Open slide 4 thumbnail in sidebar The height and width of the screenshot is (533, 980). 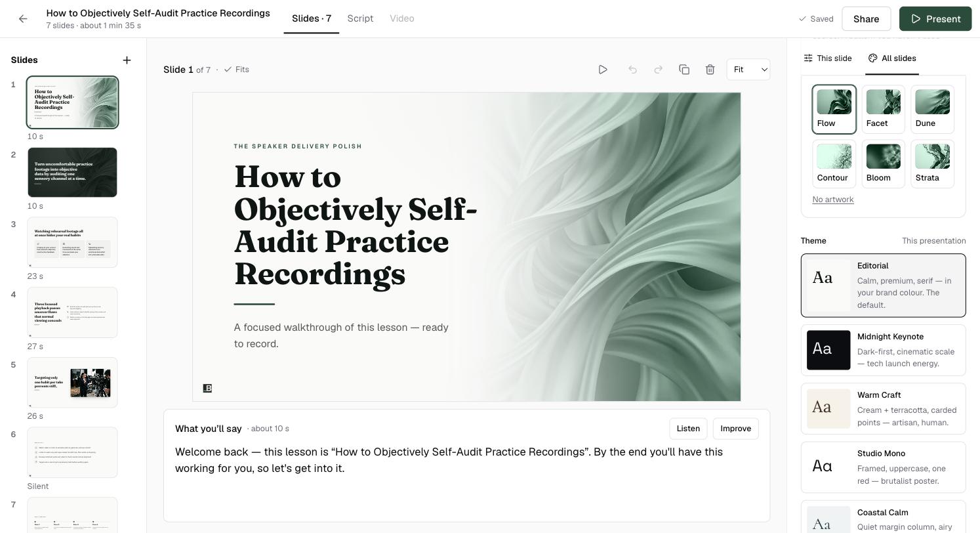point(72,312)
